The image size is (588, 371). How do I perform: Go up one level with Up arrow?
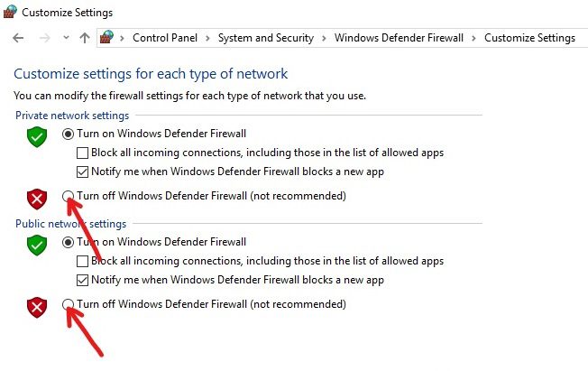(x=85, y=38)
